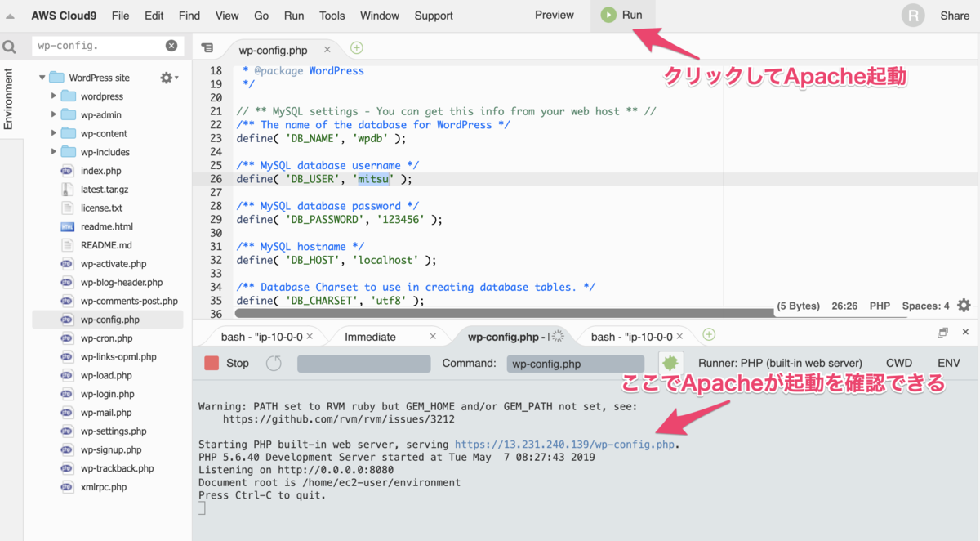Switch to second bash terminal tab
Viewport: 980px width, 541px height.
coord(631,337)
